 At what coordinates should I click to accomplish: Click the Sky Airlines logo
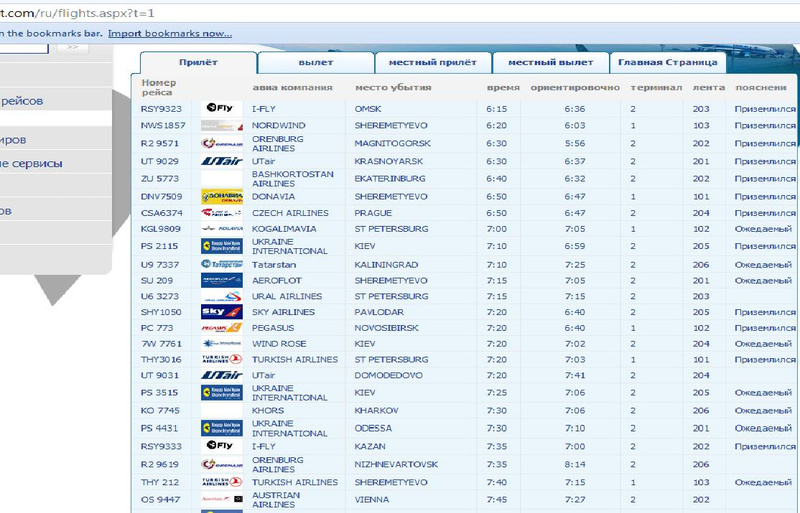click(221, 312)
